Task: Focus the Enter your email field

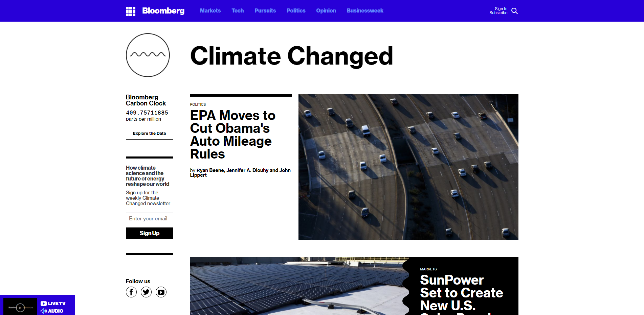Action: 150,218
